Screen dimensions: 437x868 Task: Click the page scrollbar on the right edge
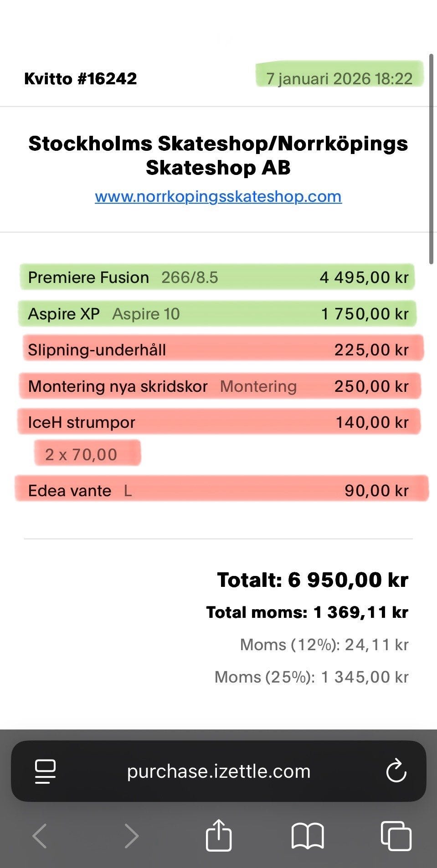coord(432,159)
